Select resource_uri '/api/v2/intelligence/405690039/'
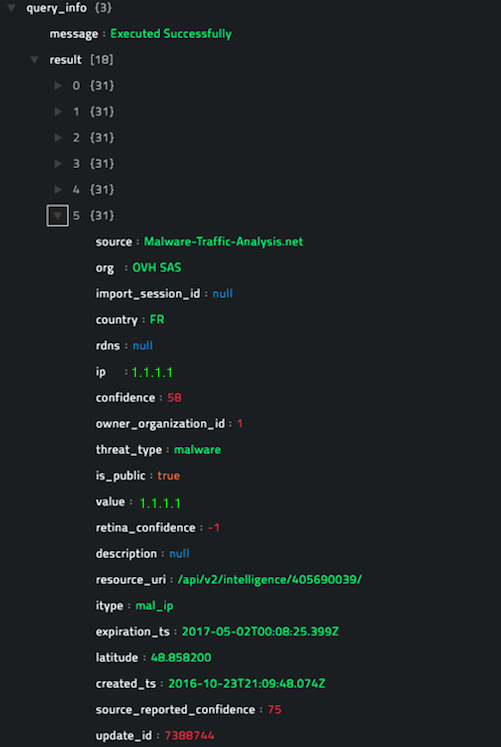Viewport: 501px width, 747px height. click(270, 580)
